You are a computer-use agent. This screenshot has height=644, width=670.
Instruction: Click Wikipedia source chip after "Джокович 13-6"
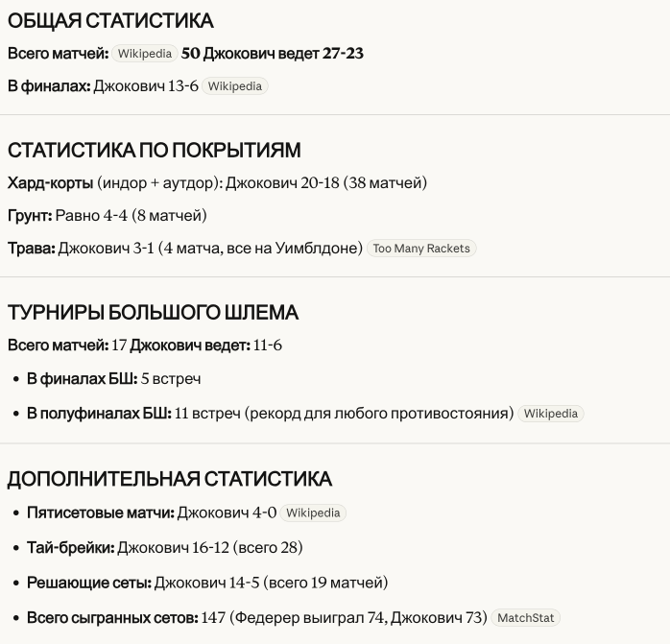pyautogui.click(x=234, y=86)
